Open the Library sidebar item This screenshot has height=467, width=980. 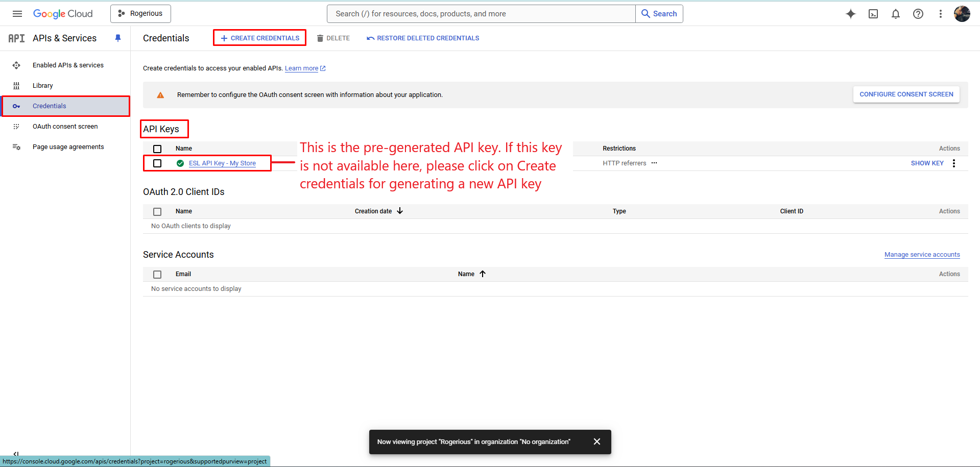(x=43, y=86)
